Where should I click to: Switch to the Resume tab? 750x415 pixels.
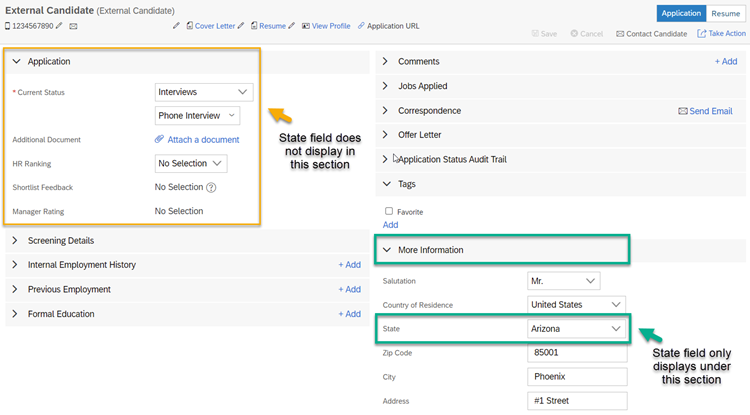pos(725,13)
